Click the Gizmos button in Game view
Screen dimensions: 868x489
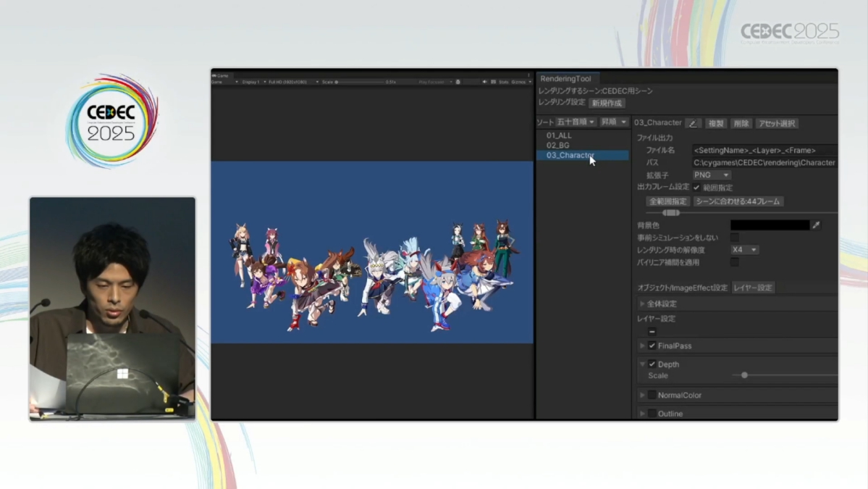click(x=518, y=82)
